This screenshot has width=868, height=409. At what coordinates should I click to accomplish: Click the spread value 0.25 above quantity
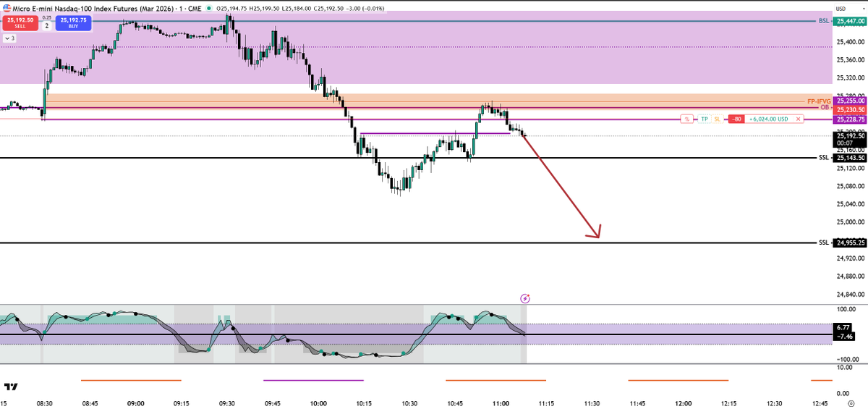[46, 17]
